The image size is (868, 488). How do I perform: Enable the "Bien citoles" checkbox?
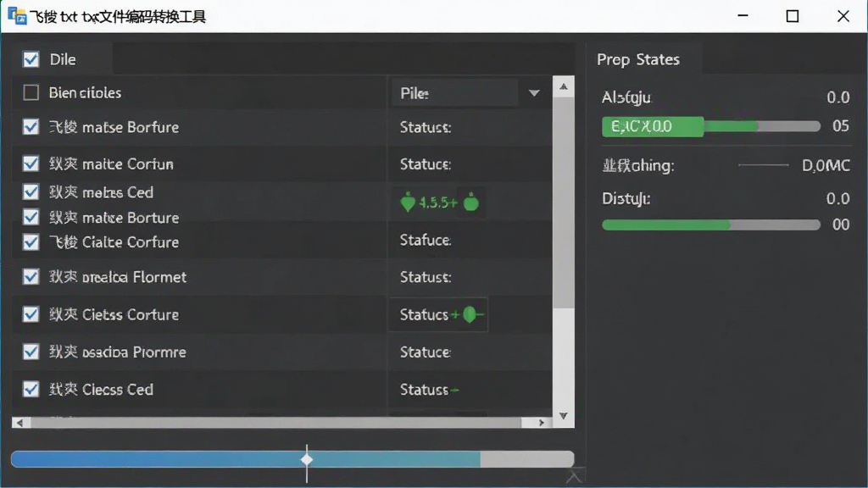click(31, 92)
